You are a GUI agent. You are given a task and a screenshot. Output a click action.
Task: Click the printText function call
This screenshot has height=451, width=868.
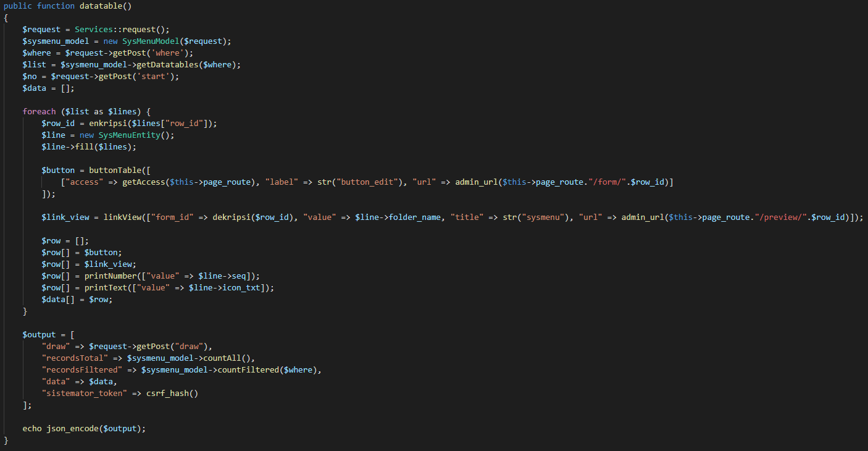(x=107, y=287)
